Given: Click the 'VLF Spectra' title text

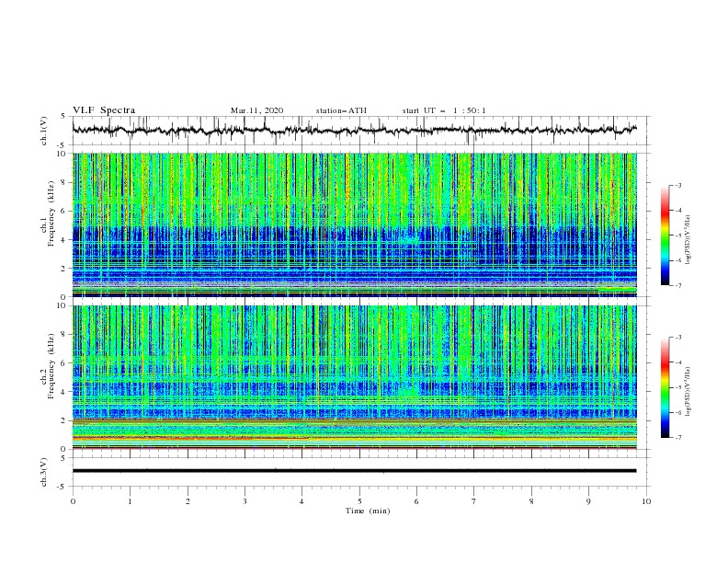Looking at the screenshot, I should point(104,110).
